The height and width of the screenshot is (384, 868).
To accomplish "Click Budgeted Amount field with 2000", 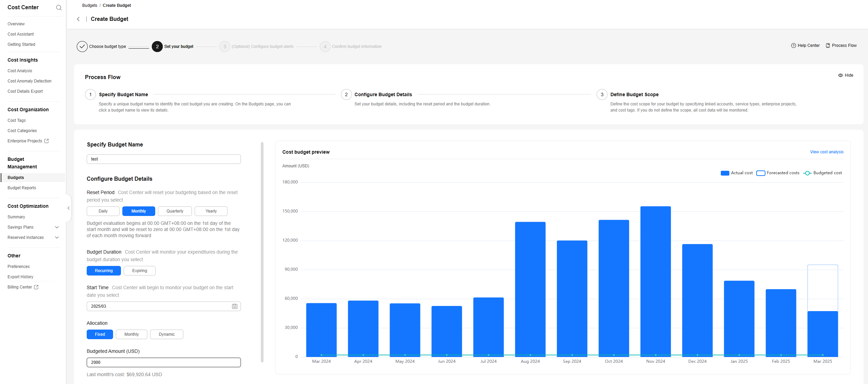I will pyautogui.click(x=164, y=362).
